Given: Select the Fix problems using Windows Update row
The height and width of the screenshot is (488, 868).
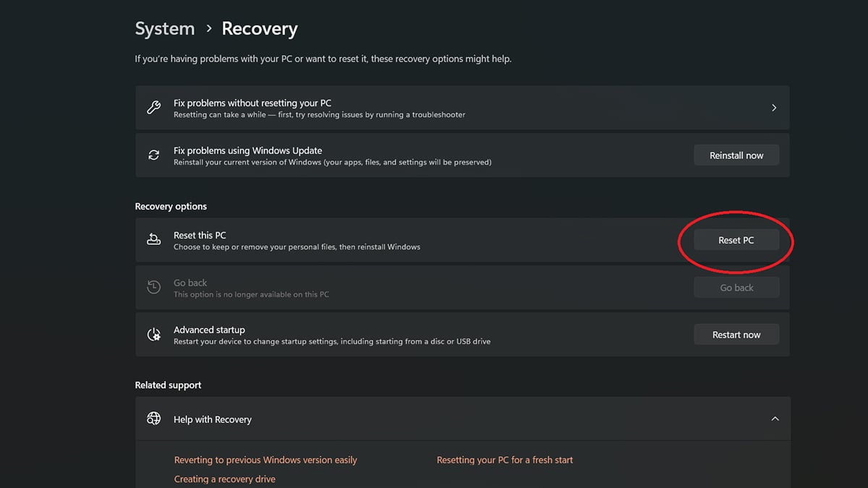Looking at the screenshot, I should [462, 155].
